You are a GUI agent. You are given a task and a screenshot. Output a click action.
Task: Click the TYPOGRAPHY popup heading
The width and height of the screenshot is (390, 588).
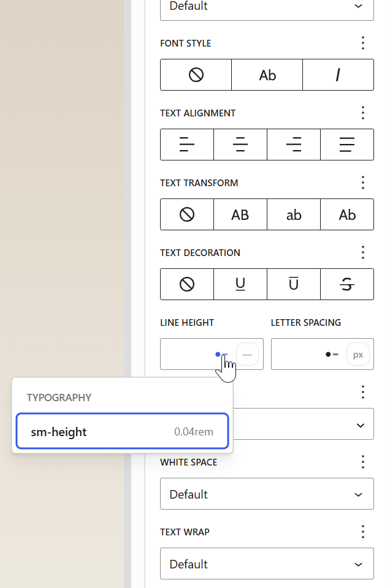tap(59, 398)
